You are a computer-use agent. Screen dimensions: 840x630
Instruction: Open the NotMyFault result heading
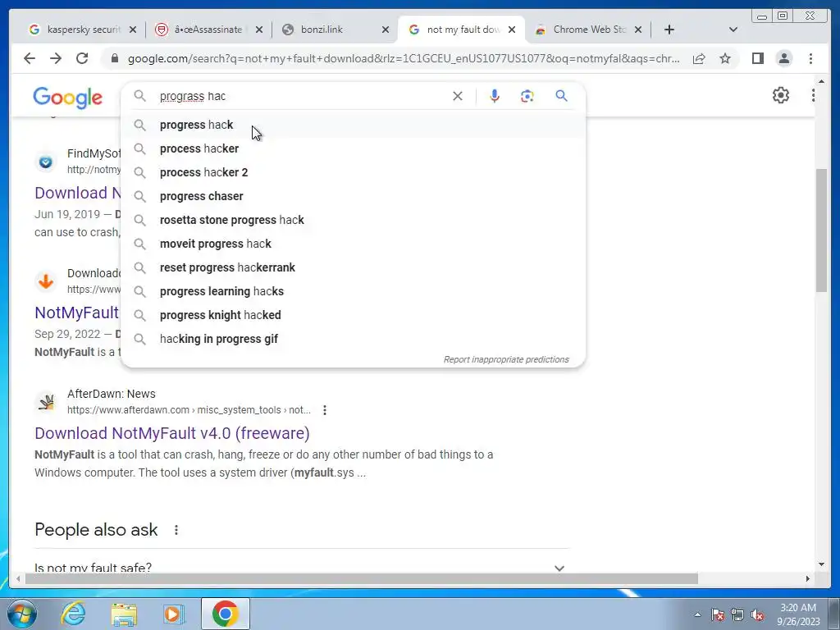[76, 313]
